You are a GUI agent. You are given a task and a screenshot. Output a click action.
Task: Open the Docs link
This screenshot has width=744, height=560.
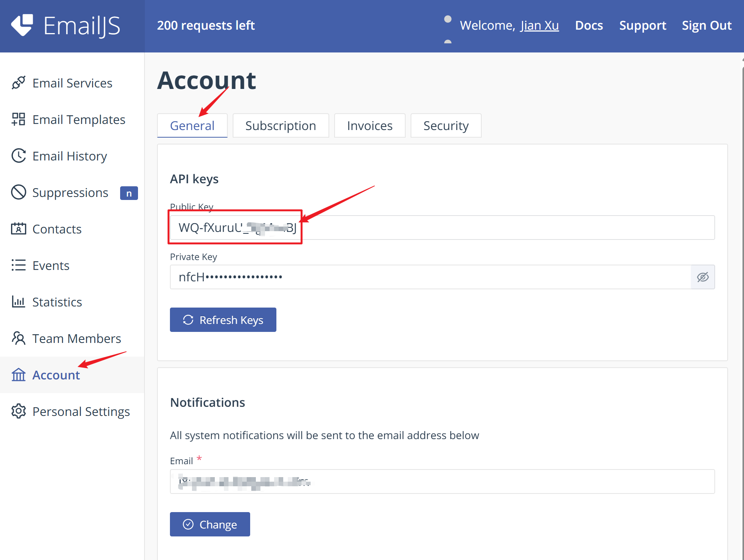tap(589, 25)
